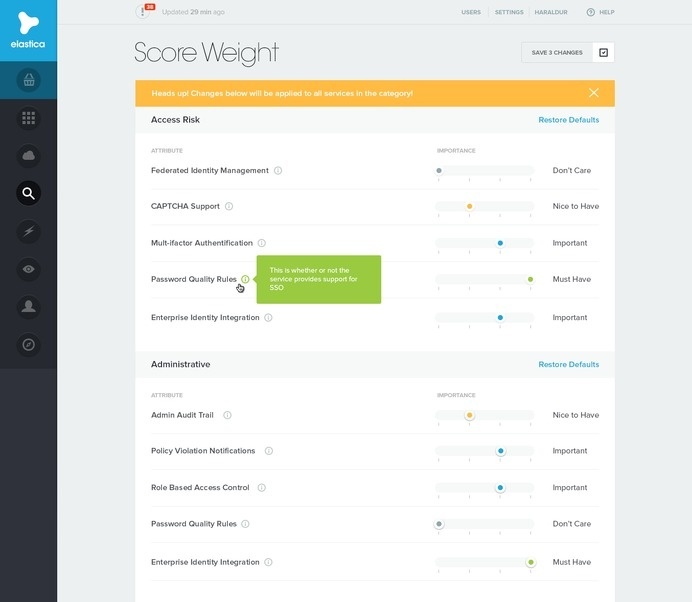Restore Defaults for Access Risk
This screenshot has width=692, height=602.
[568, 120]
